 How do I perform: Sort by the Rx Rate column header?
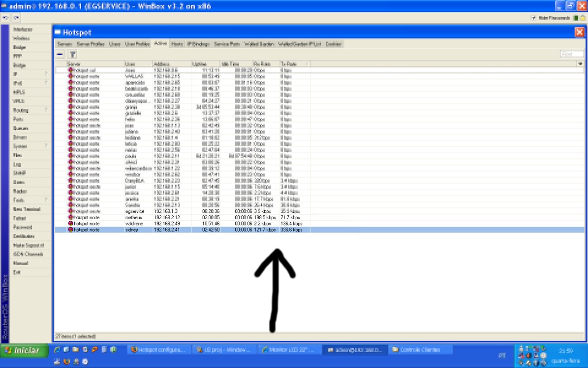tap(266, 64)
